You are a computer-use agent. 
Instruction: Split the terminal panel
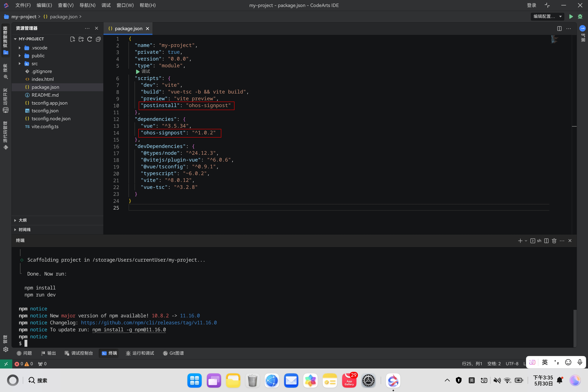546,241
